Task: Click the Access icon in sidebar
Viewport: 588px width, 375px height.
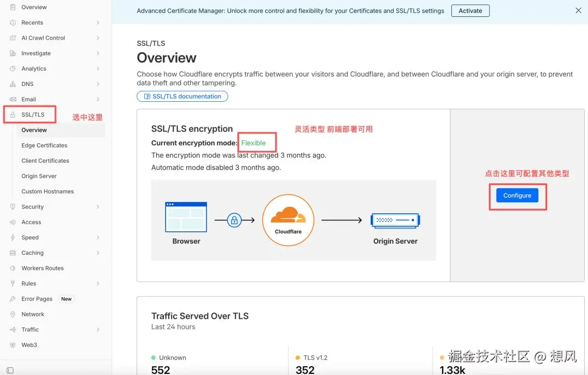Action: [13, 222]
